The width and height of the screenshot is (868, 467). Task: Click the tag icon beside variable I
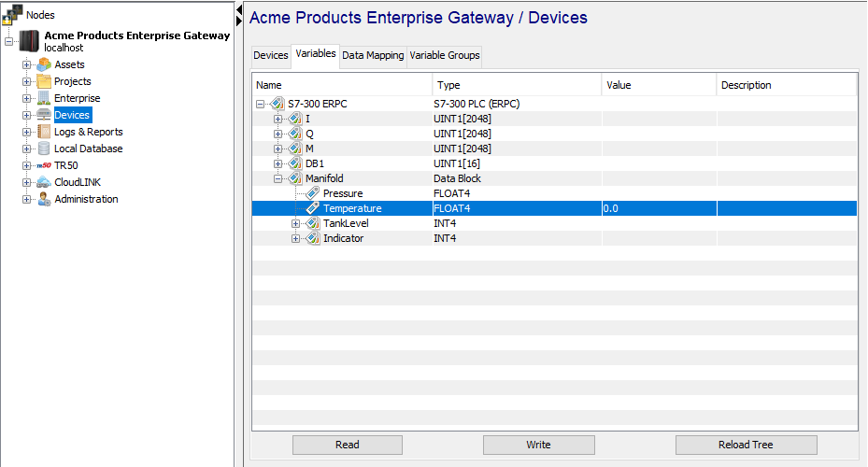[295, 119]
